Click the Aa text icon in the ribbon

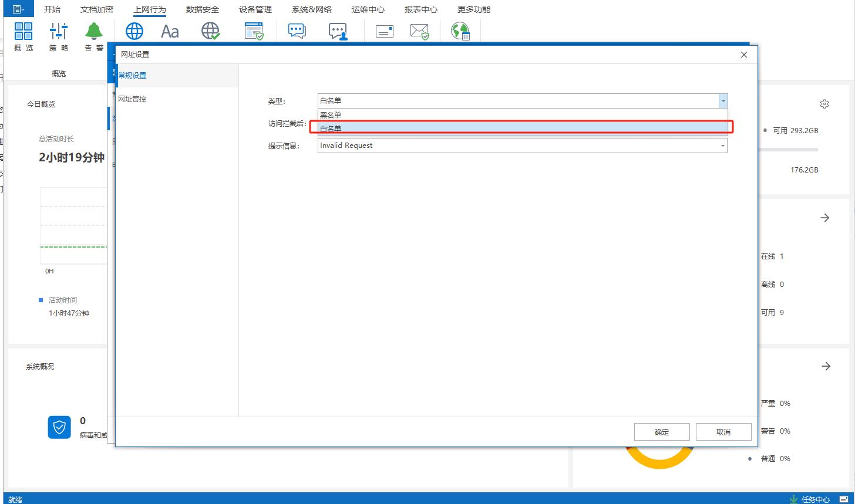point(170,31)
